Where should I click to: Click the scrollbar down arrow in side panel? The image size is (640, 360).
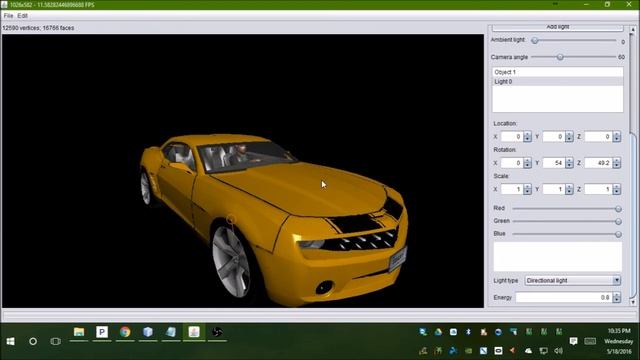click(x=633, y=302)
